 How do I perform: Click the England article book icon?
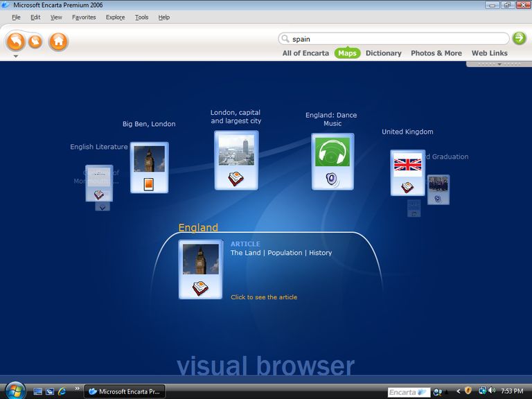click(x=200, y=287)
